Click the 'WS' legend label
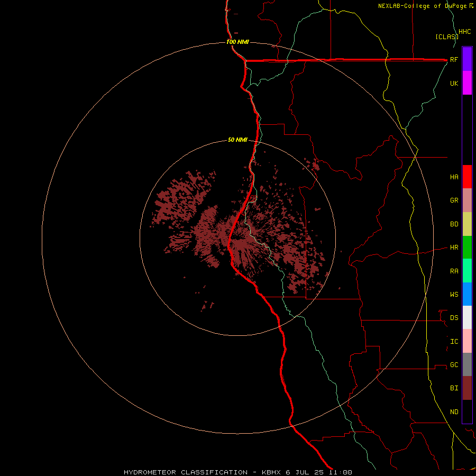The height and width of the screenshot is (476, 476). [454, 295]
